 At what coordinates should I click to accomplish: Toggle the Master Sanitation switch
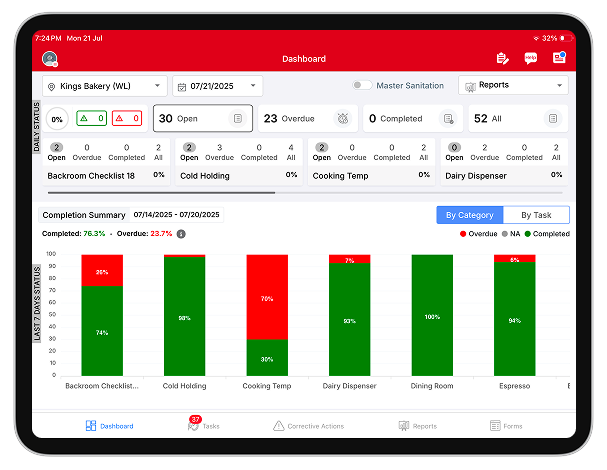point(361,86)
